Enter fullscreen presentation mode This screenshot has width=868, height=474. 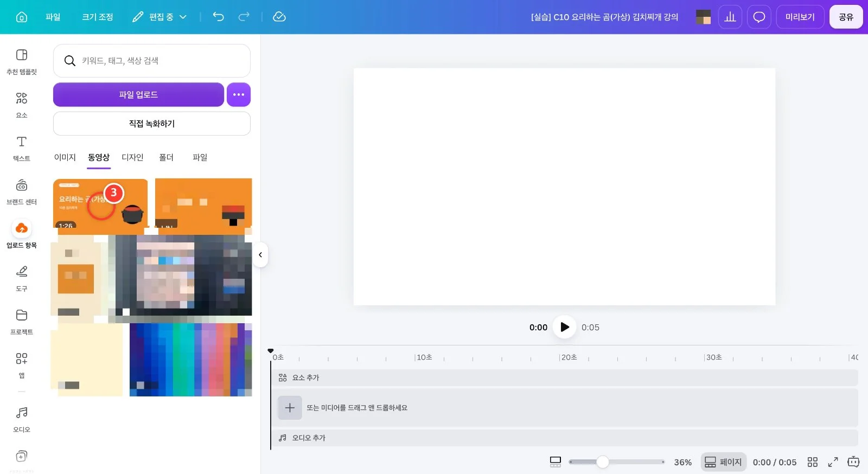(833, 462)
